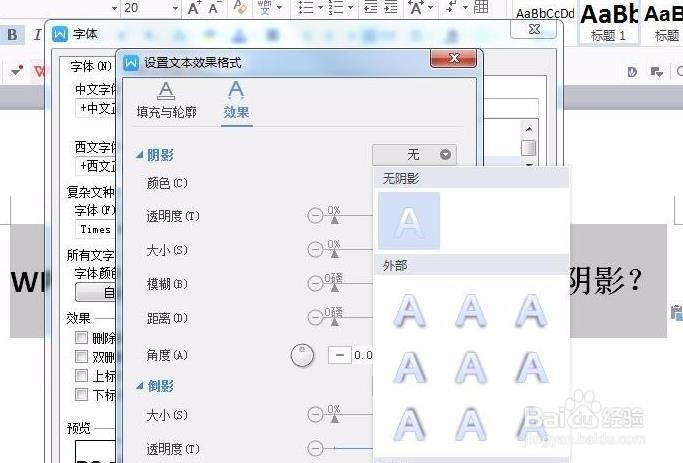Click the shadow 大小(S) slider handle
Image resolution: width=683 pixels, height=463 pixels.
click(335, 254)
